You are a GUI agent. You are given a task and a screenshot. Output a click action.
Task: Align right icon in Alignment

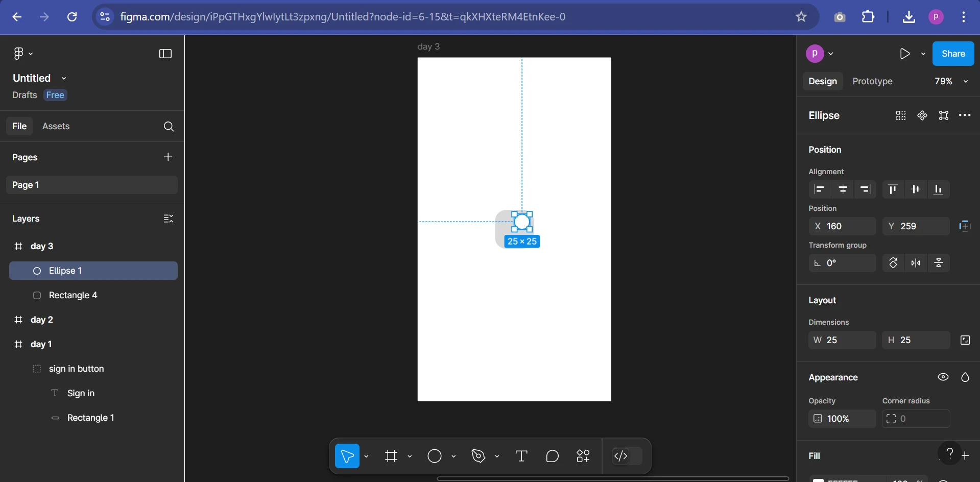coord(865,189)
